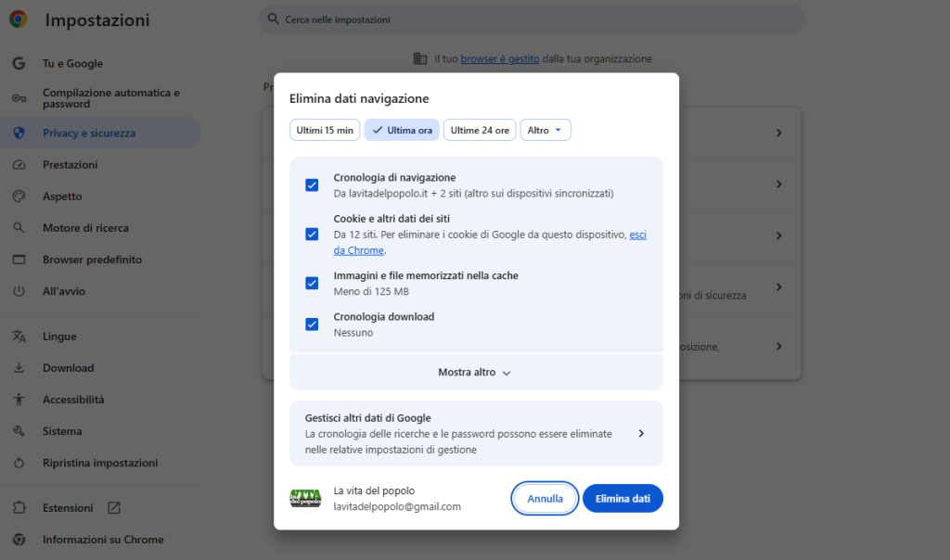Click the Accessibilità person icon

[19, 400]
